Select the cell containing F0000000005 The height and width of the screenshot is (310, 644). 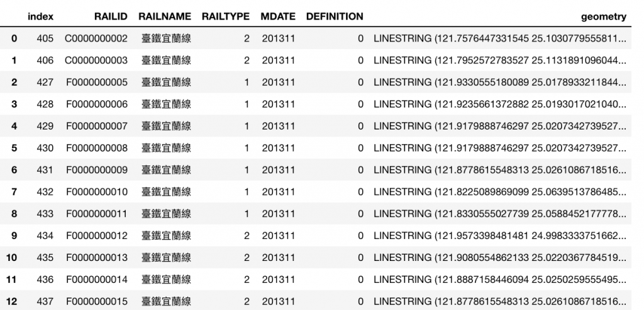97,82
